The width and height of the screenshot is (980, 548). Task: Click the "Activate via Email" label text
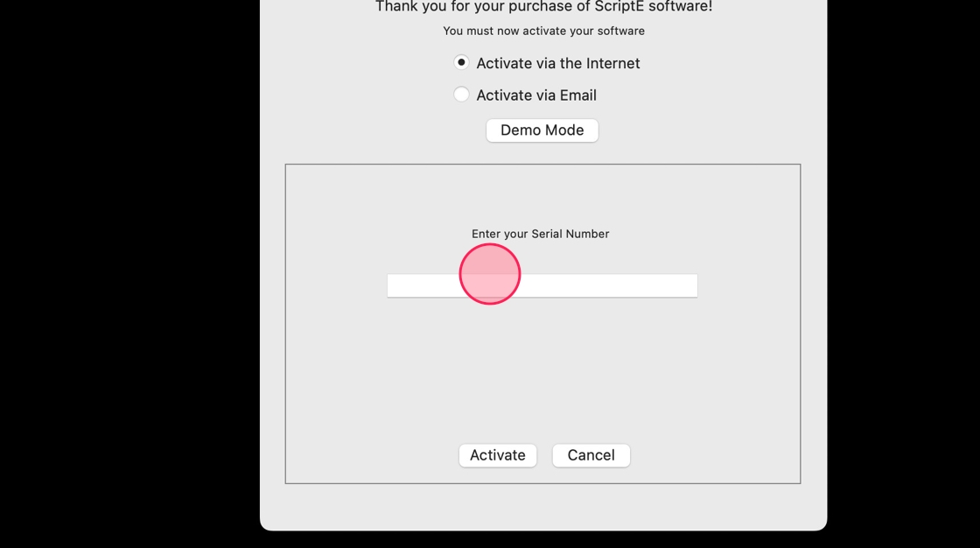(x=536, y=95)
